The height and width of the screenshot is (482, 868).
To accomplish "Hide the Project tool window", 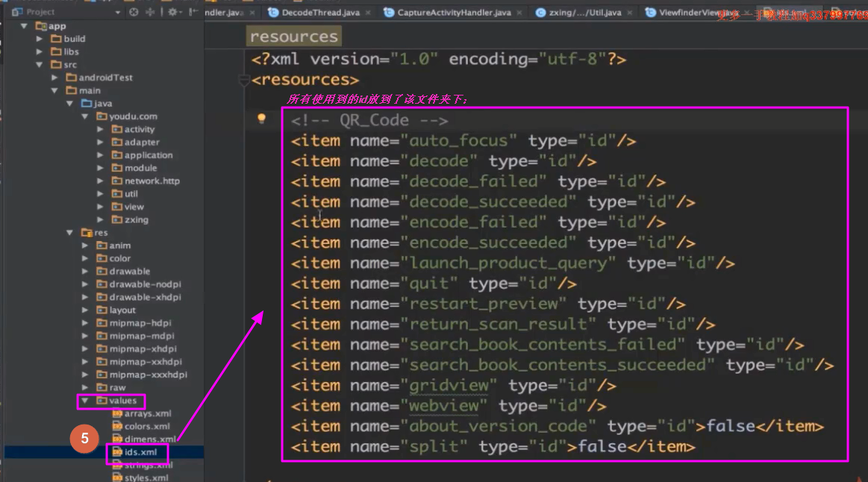I will tap(193, 12).
